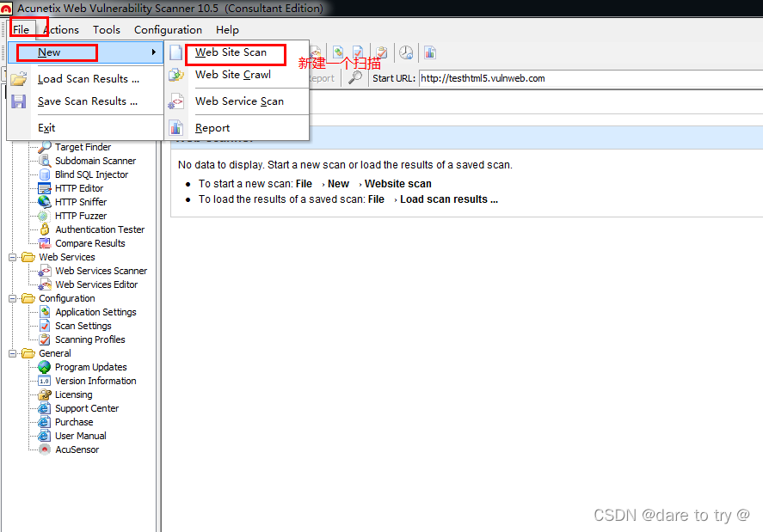Open Scanning Profiles in the tree
Image resolution: width=763 pixels, height=532 pixels.
[90, 339]
